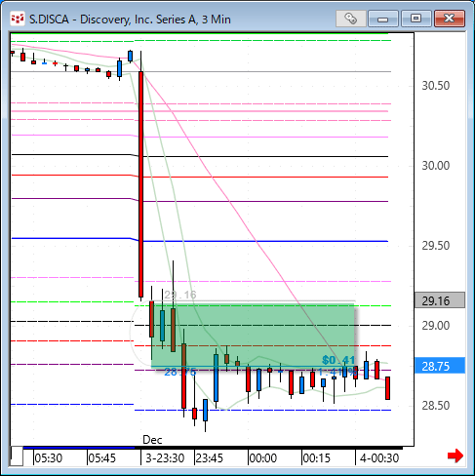Click the 30.50 price axis label

(x=436, y=86)
